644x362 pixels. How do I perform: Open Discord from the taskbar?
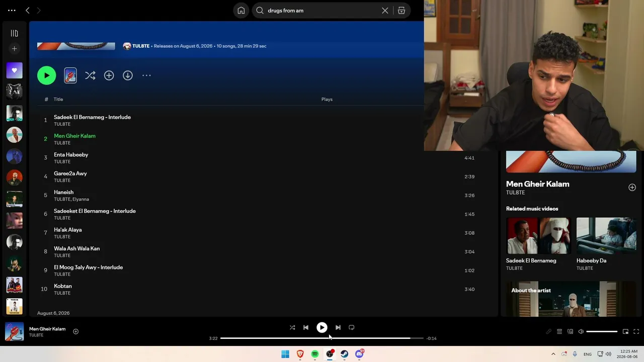coord(359,354)
